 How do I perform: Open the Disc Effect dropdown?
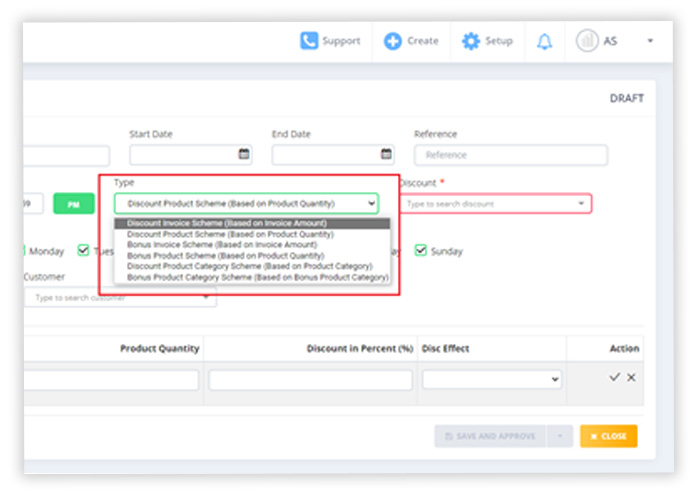[491, 380]
